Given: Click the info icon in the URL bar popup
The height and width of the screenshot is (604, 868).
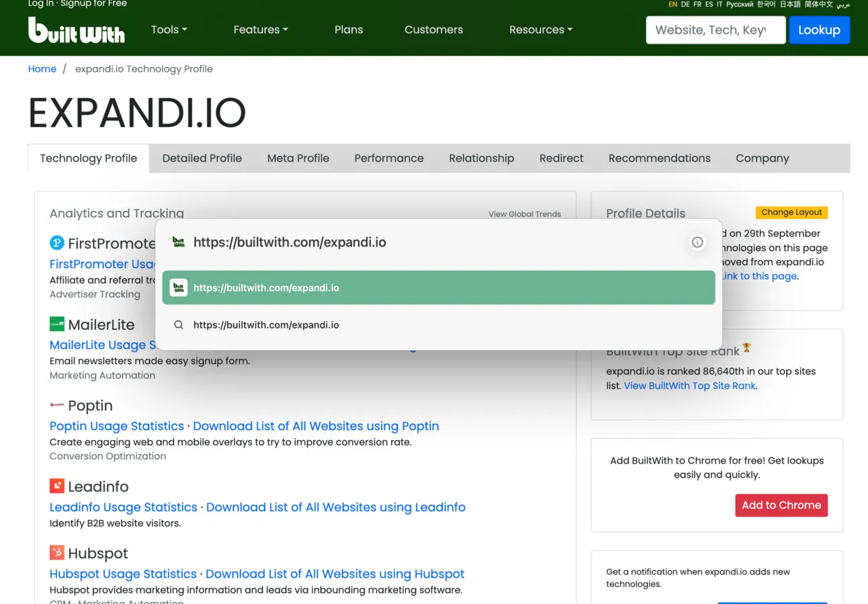Looking at the screenshot, I should (x=697, y=243).
